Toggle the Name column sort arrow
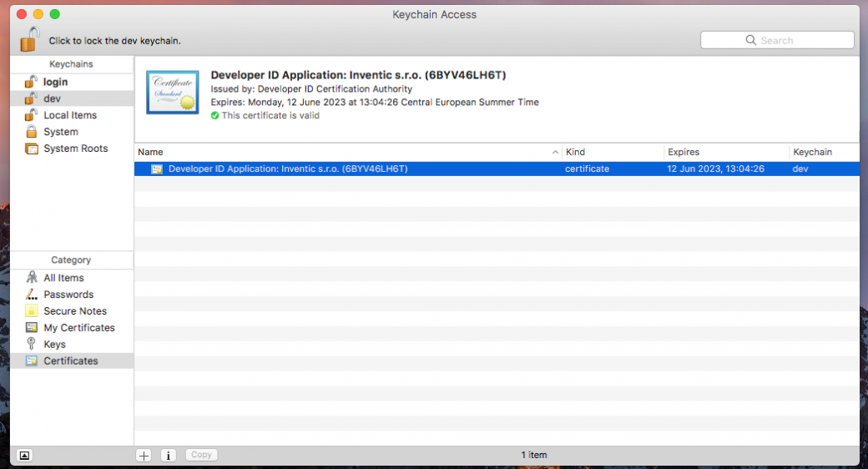Viewport: 868px width, 469px height. 555,152
